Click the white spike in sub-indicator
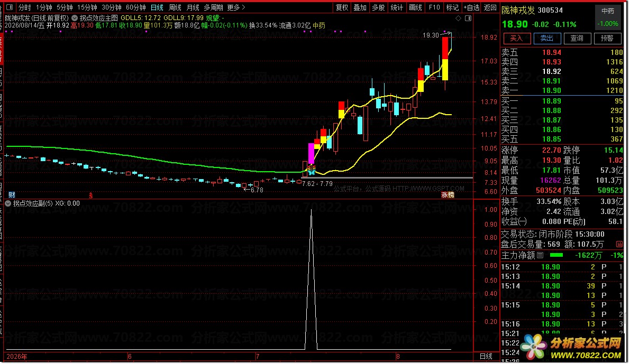 pyautogui.click(x=311, y=279)
